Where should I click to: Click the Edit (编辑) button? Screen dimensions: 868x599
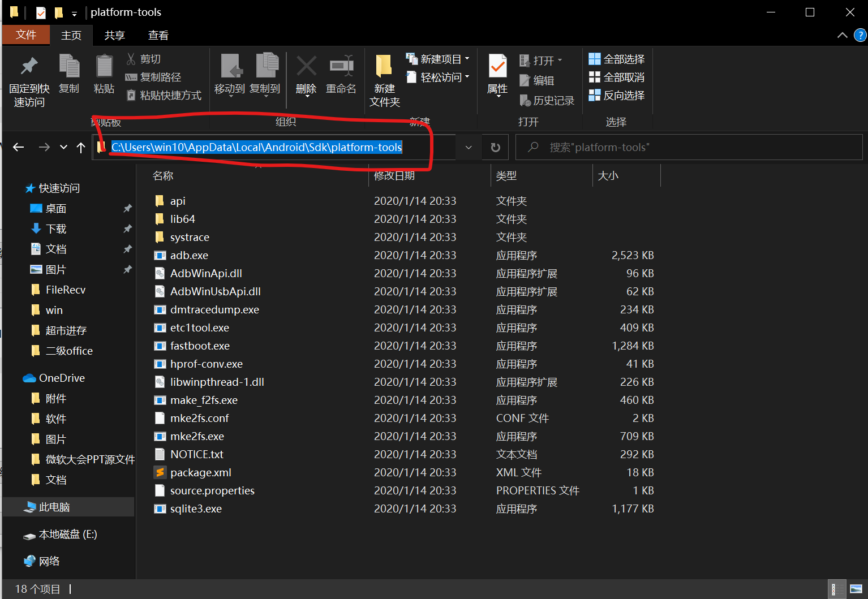(x=537, y=80)
